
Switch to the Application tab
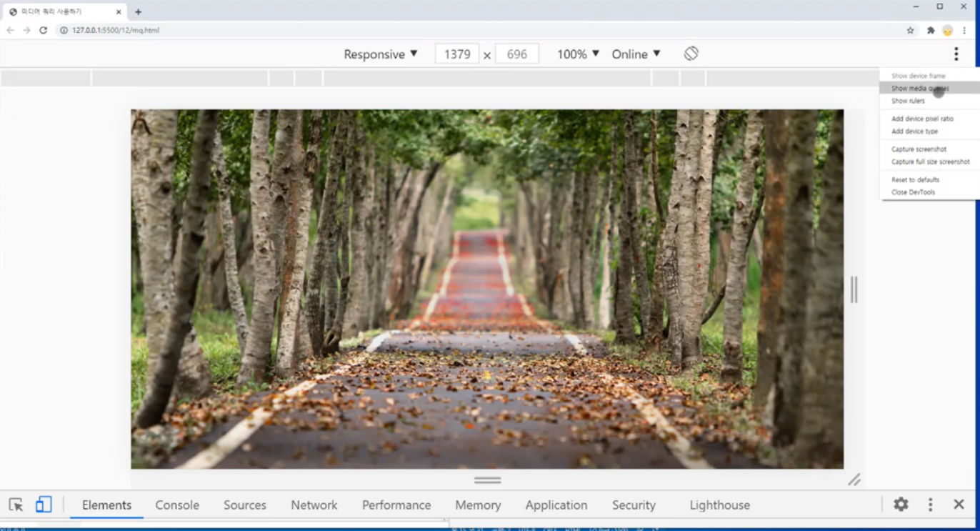coord(556,505)
